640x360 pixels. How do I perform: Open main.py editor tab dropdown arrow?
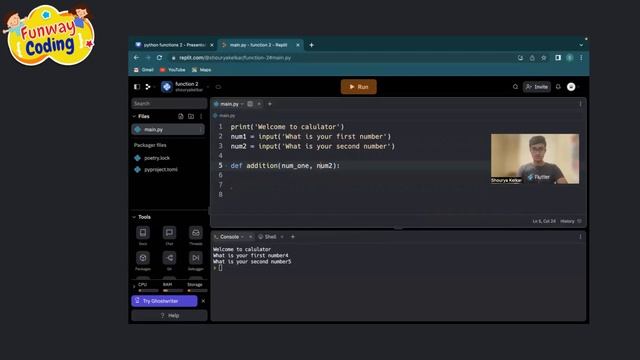coord(242,104)
